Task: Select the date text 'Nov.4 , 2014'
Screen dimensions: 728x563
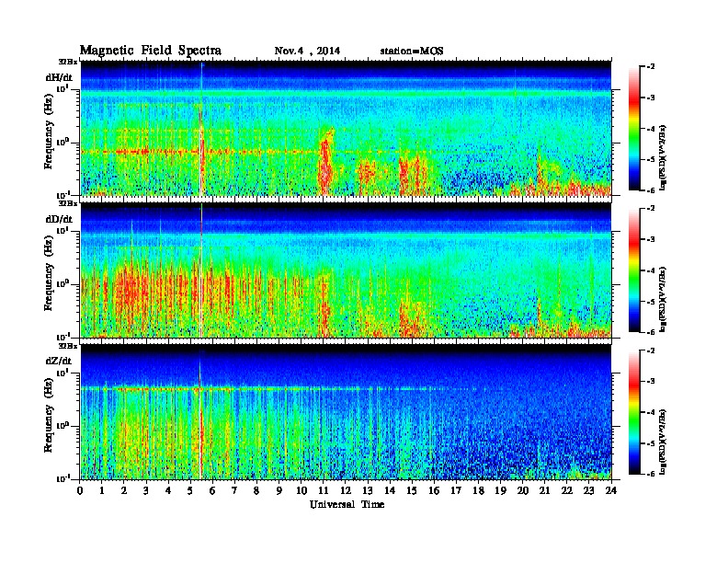Action: 307,52
